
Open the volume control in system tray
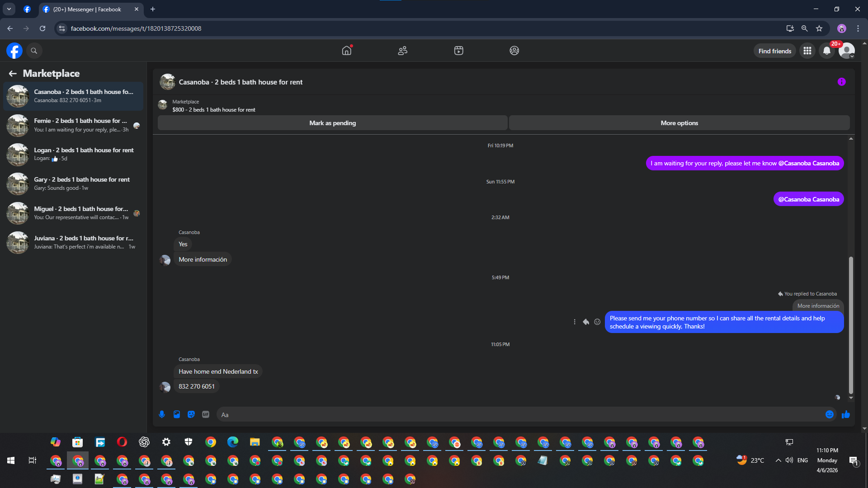coord(789,460)
